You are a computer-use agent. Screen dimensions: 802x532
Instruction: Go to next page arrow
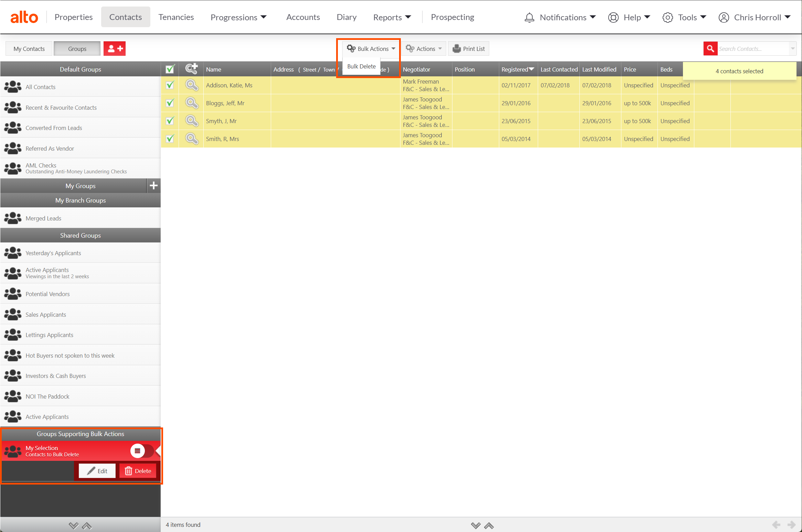click(791, 525)
